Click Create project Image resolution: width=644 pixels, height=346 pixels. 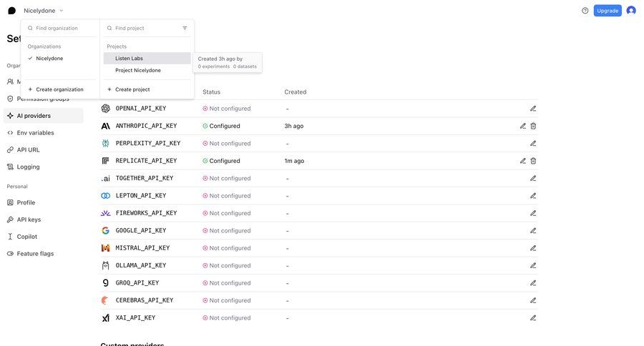coord(147,89)
